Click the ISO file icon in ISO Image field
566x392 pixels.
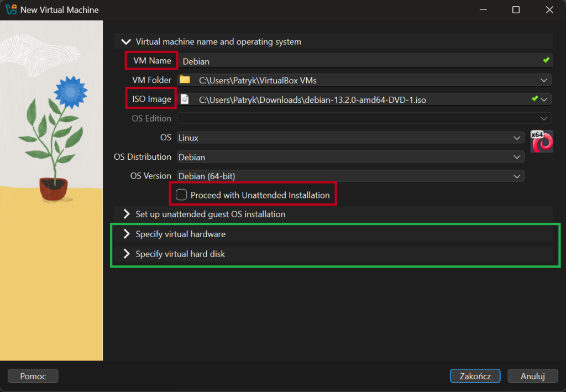point(185,100)
